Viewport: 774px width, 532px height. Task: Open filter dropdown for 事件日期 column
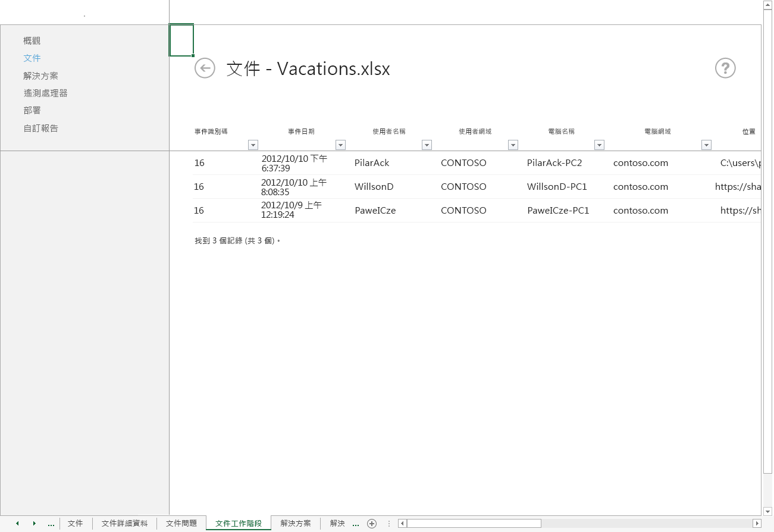point(340,145)
